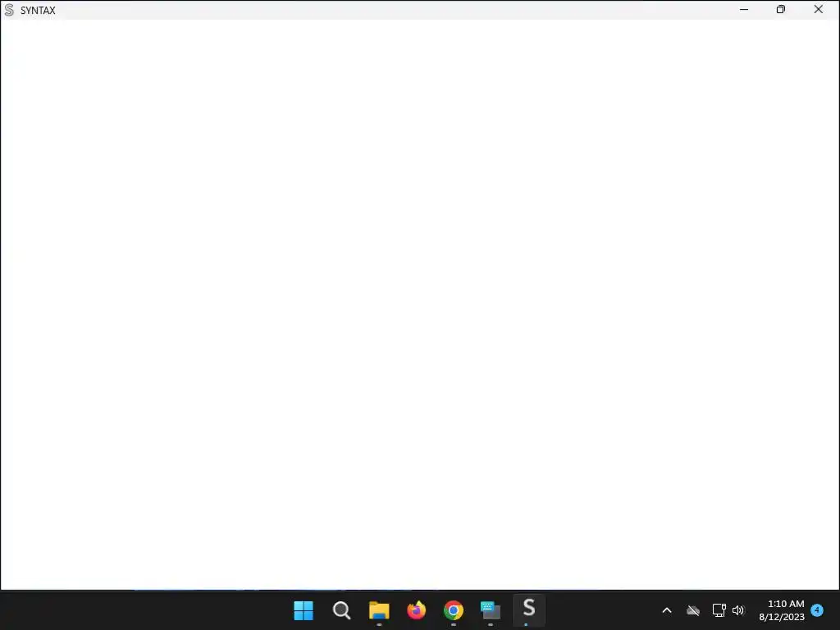This screenshot has width=840, height=630.
Task: Open Google Chrome from the taskbar
Action: (x=453, y=610)
